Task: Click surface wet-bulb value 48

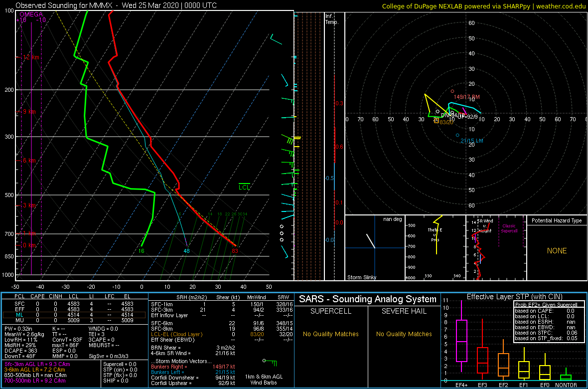Action: point(187,251)
